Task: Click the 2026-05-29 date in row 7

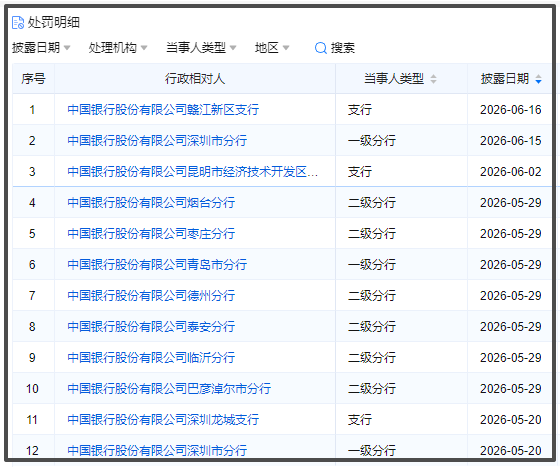Action: [x=511, y=296]
